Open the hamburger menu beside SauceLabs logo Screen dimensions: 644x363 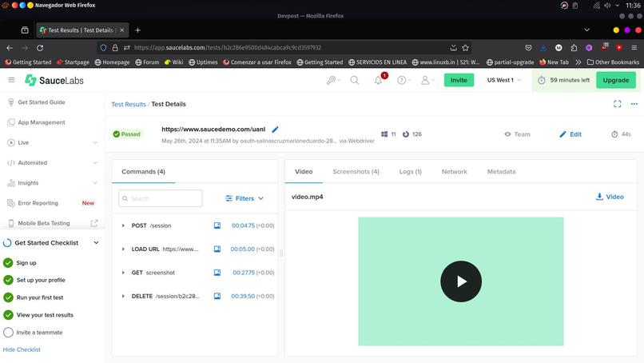tap(11, 80)
